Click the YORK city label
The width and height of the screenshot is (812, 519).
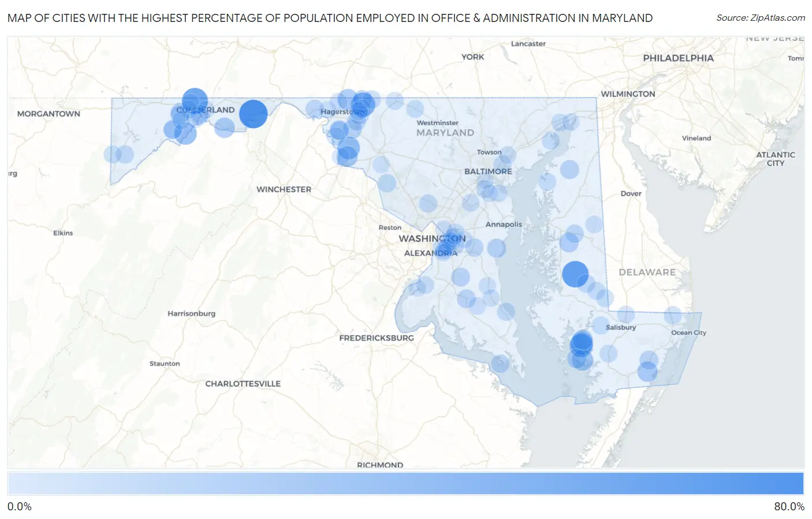pos(472,57)
